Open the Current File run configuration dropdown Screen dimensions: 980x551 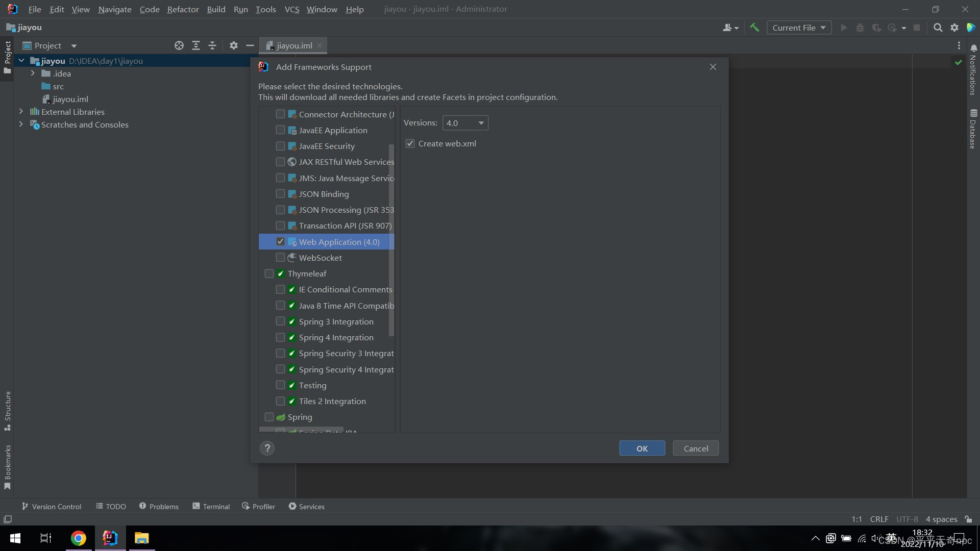tap(799, 28)
